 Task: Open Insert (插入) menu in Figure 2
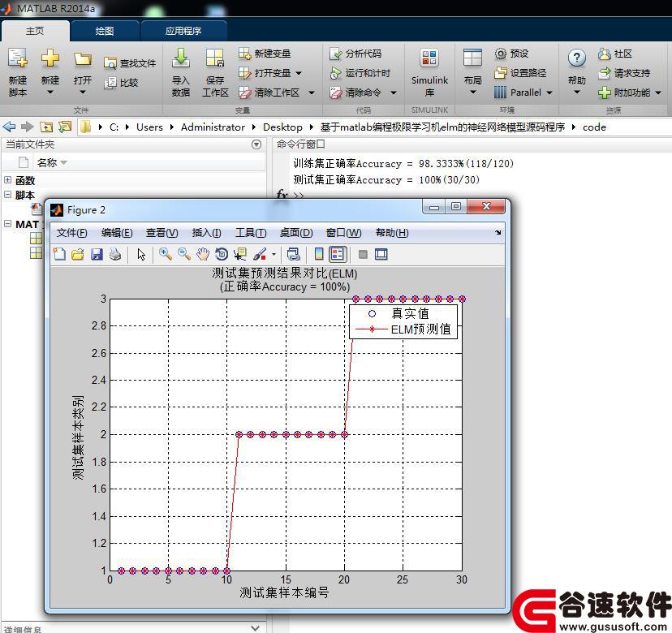[207, 233]
